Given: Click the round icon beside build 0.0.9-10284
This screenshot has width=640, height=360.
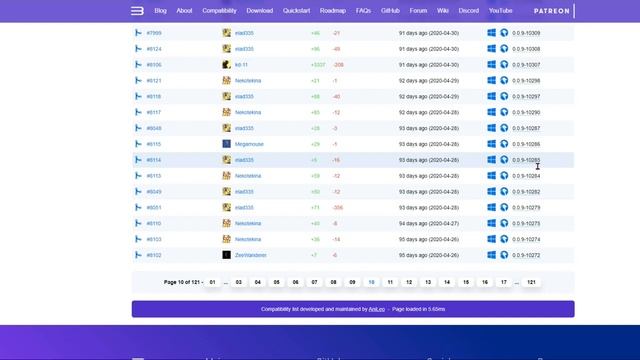Looking at the screenshot, I should (504, 176).
